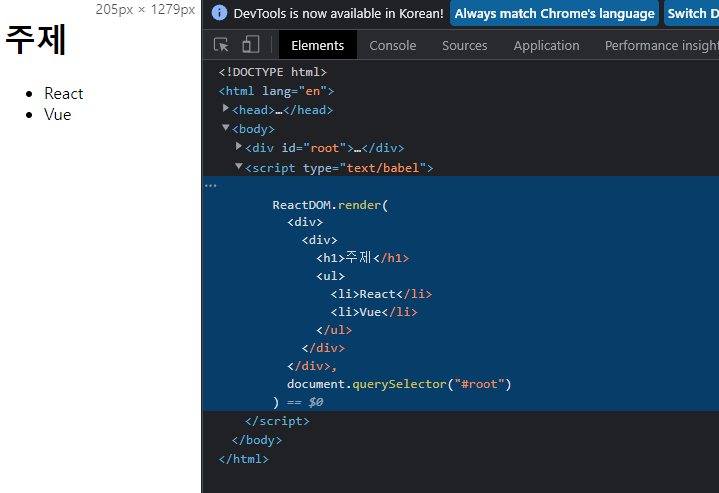The height and width of the screenshot is (493, 719).
Task: Expand the div id root node
Action: click(x=238, y=146)
